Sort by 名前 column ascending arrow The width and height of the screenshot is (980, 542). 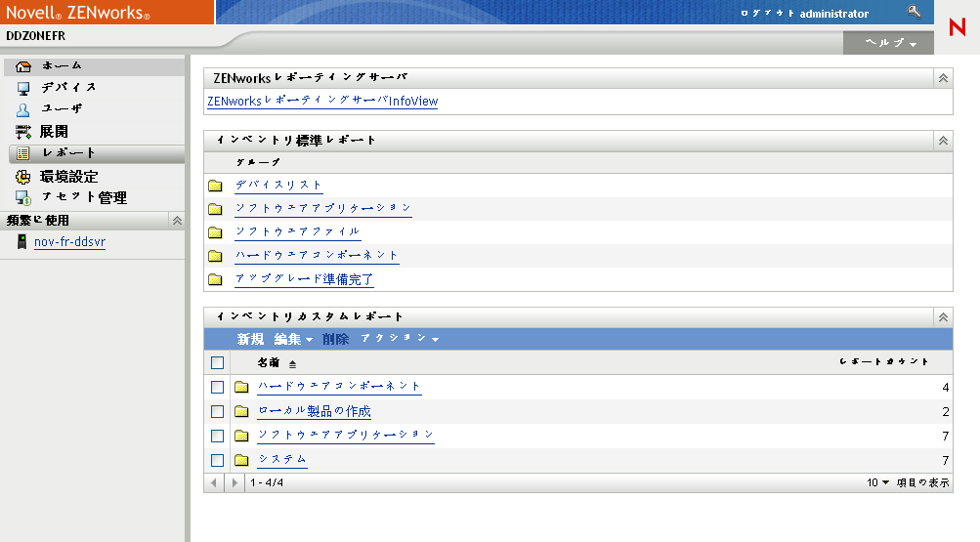pos(292,364)
